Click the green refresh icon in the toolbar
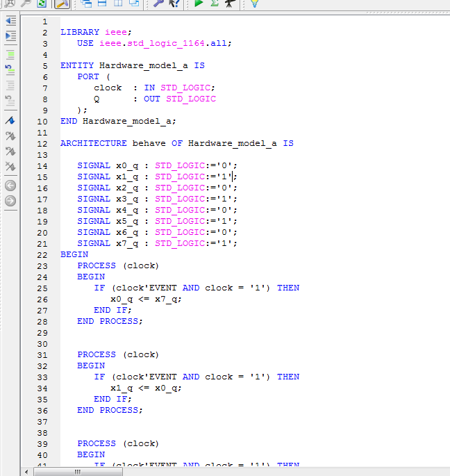 (42, 4)
